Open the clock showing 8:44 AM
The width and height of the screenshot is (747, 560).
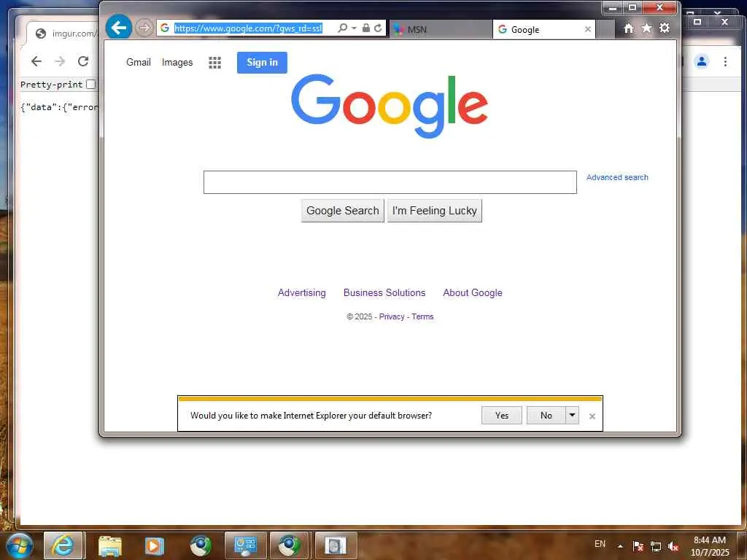tap(710, 546)
